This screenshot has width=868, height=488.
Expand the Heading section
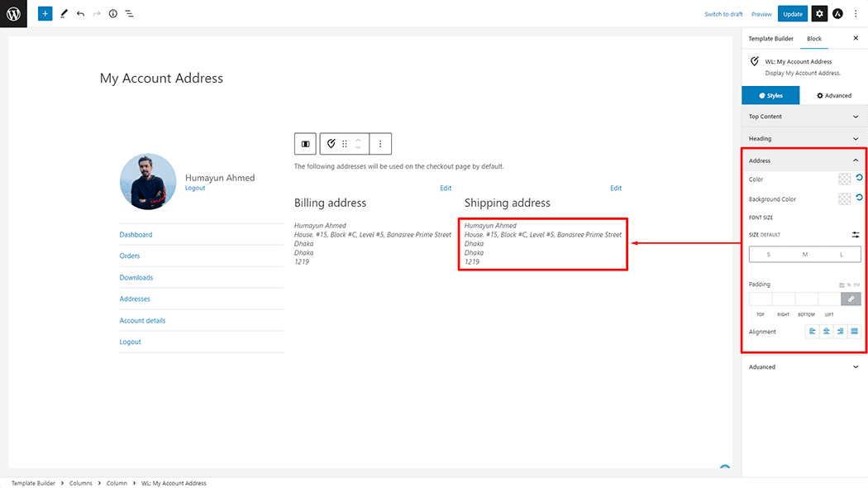pos(804,139)
